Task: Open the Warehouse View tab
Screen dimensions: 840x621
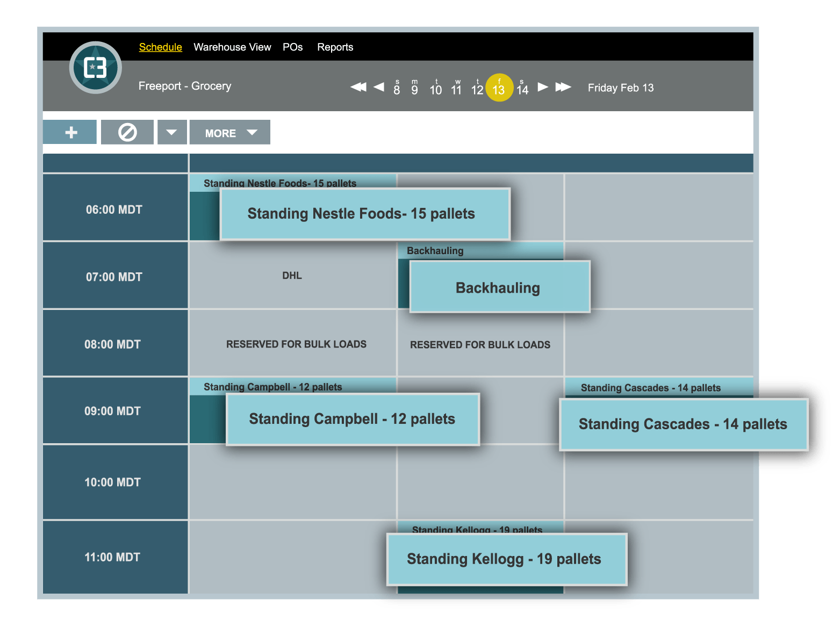Action: pyautogui.click(x=232, y=47)
